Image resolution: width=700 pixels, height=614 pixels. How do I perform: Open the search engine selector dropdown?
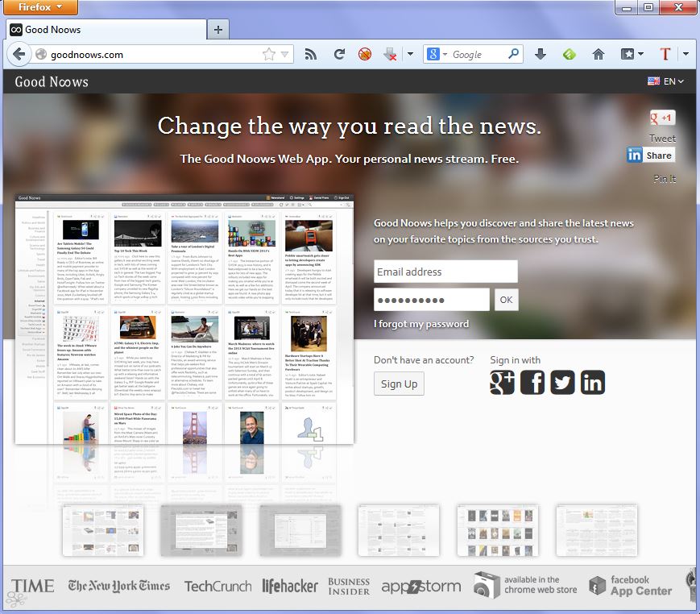click(x=437, y=55)
